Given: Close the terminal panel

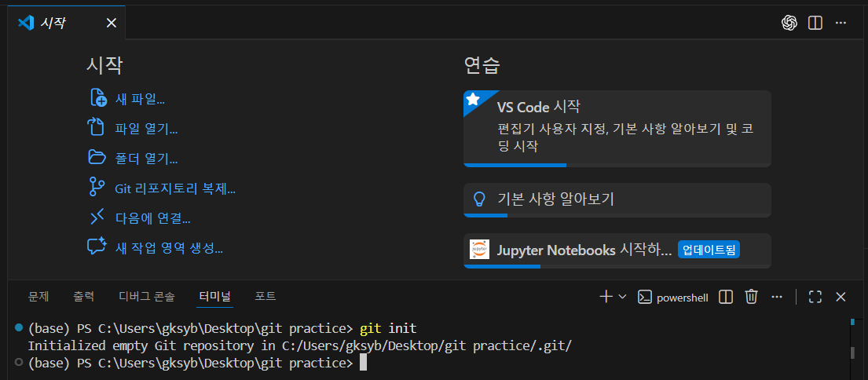Looking at the screenshot, I should (841, 297).
